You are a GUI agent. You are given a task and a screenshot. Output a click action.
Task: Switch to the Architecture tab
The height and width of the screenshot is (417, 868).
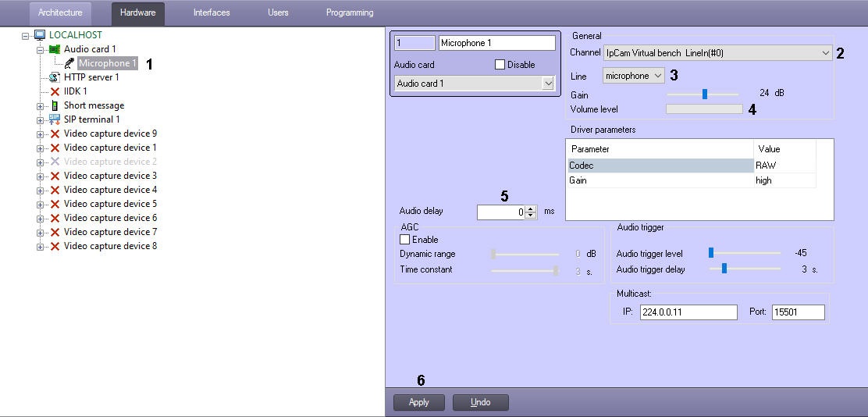[x=60, y=12]
